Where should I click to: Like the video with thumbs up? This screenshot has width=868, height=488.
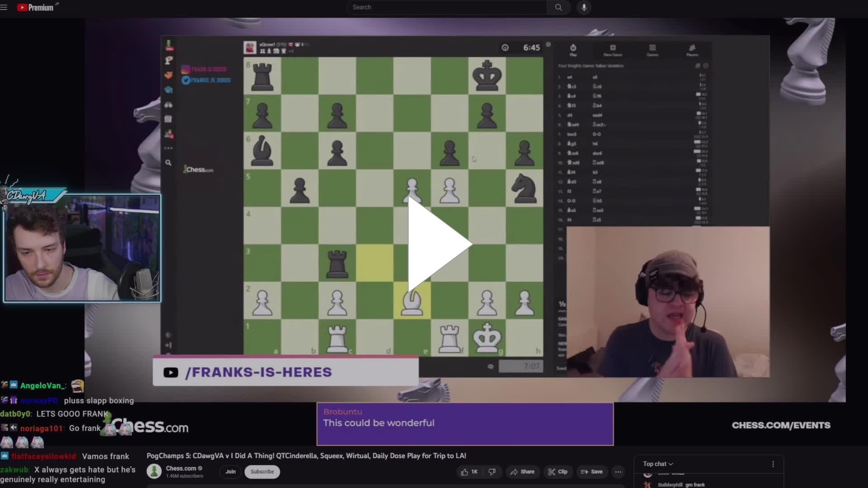469,472
